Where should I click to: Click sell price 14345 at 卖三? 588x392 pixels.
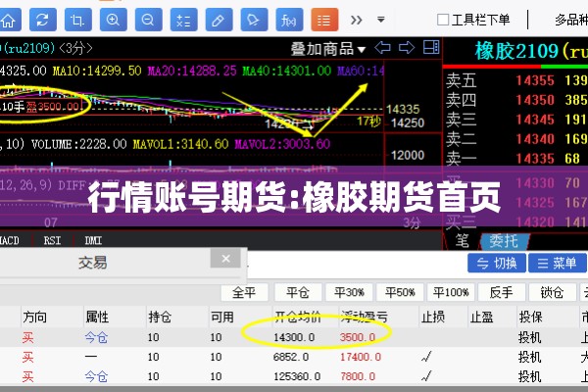click(x=535, y=120)
